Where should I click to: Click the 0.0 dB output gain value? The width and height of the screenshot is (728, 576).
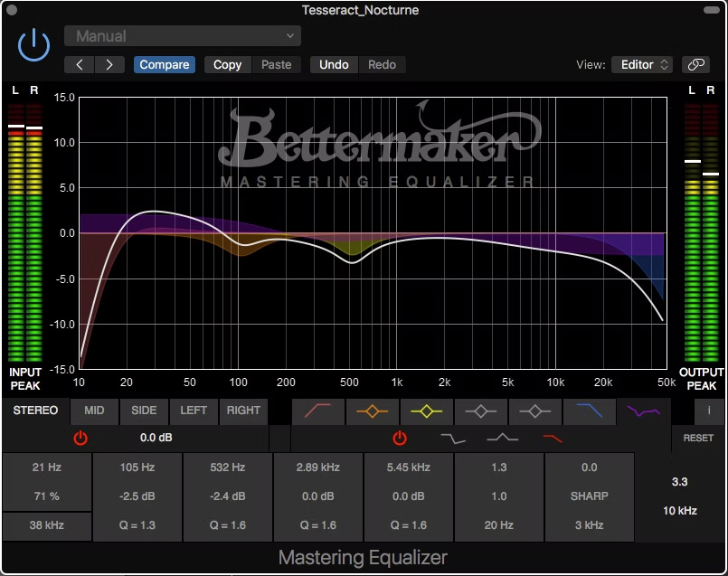156,438
